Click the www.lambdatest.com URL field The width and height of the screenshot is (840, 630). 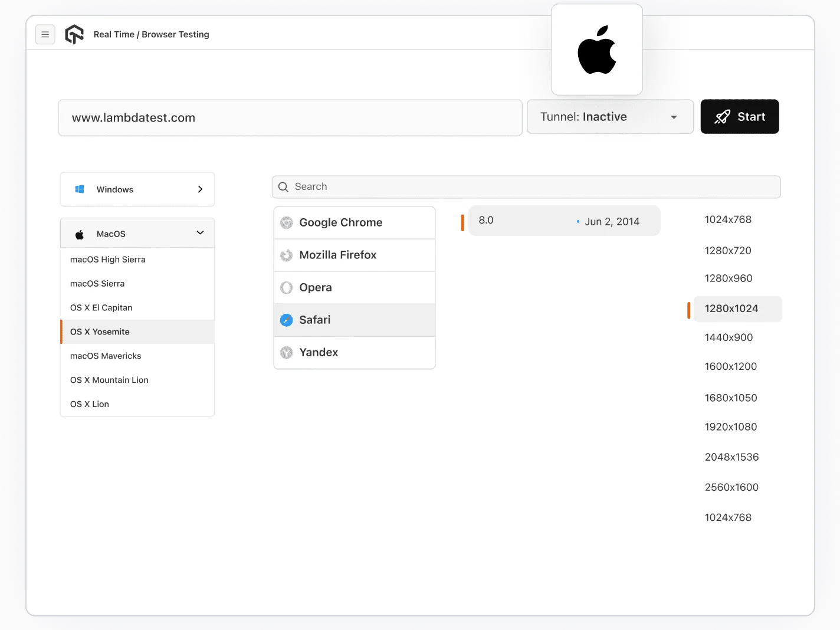click(x=290, y=117)
